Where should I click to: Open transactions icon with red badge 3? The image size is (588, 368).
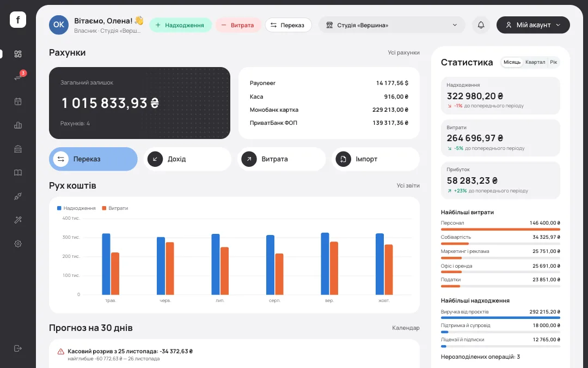[x=17, y=77]
